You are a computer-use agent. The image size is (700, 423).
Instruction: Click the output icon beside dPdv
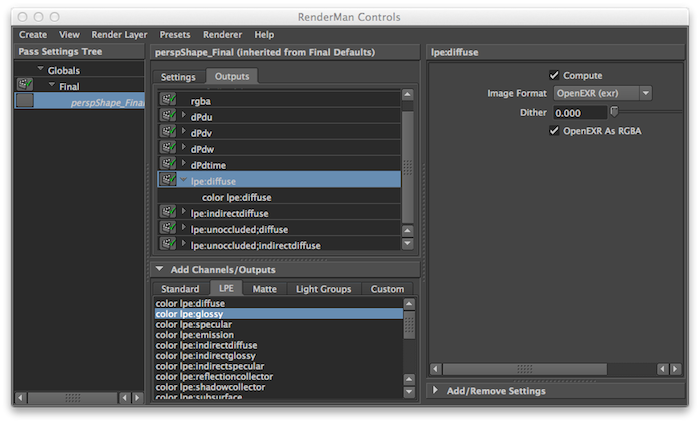pos(168,131)
